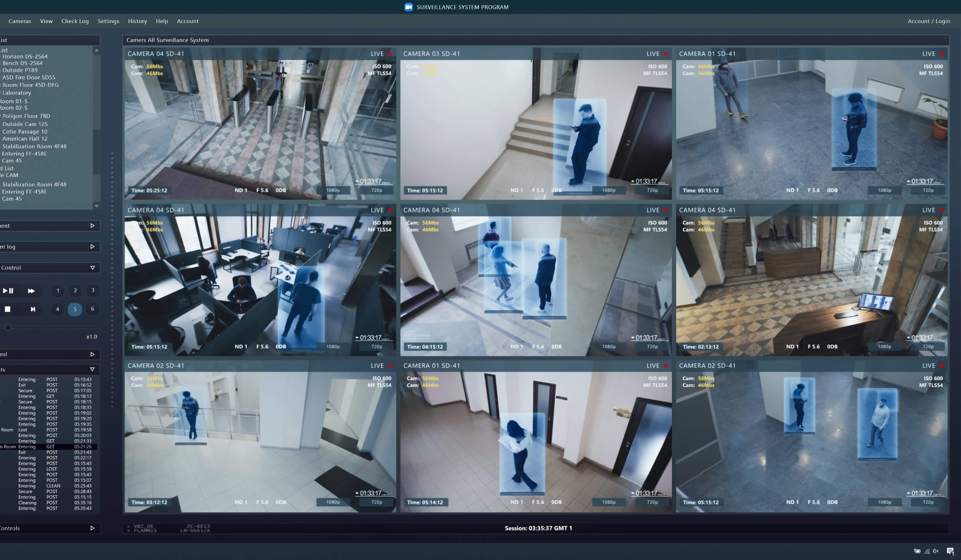Open the Surveillance System Program camera logo at top
The width and height of the screenshot is (961, 560).
408,7
